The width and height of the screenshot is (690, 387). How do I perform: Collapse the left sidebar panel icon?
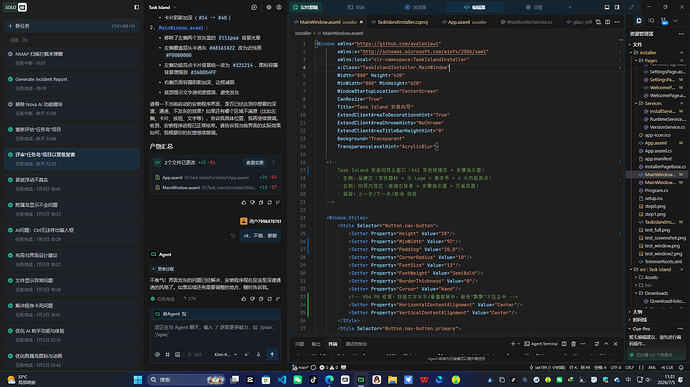tap(136, 7)
